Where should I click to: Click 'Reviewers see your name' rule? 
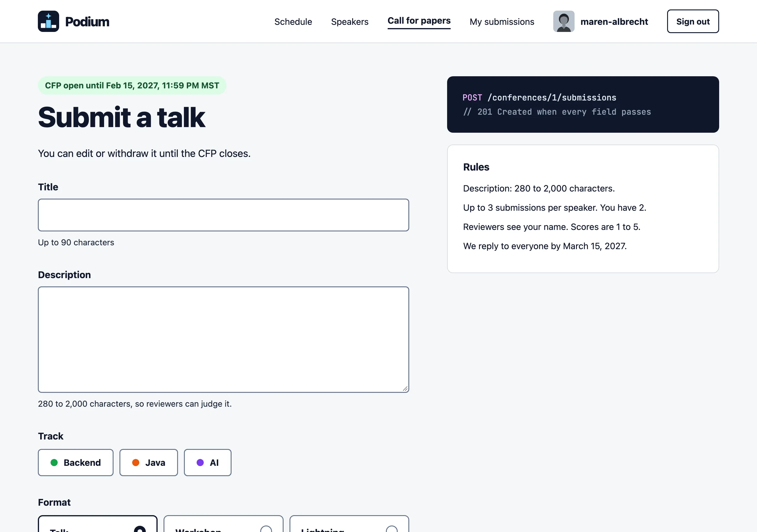pos(551,227)
